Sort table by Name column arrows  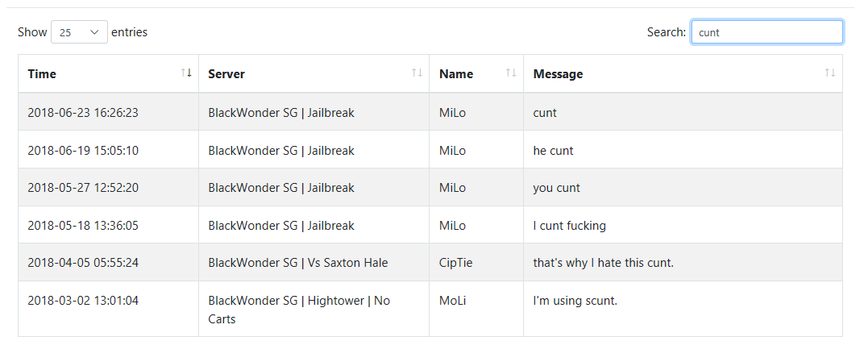coord(511,73)
